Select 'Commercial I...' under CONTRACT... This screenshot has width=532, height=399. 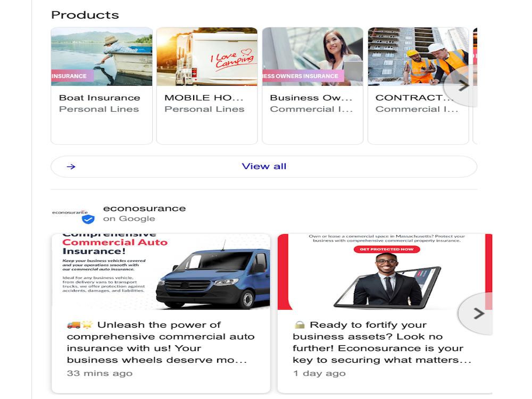pyautogui.click(x=417, y=109)
